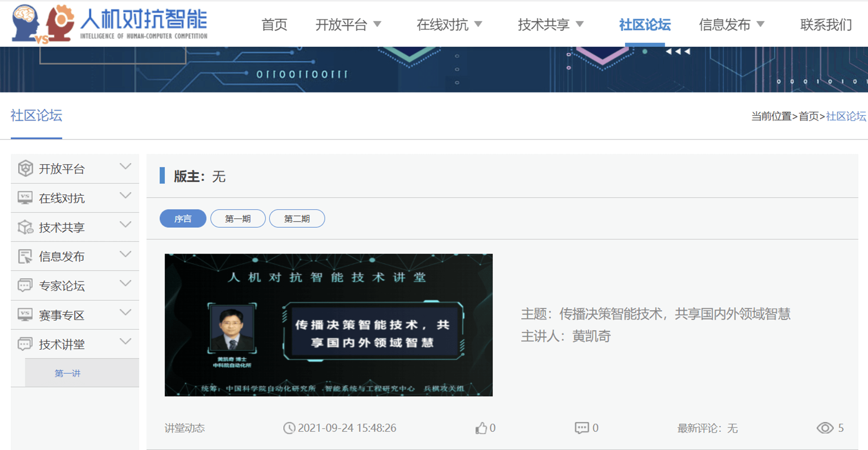This screenshot has height=450, width=868.
Task: Switch to the 第一期 tab
Action: (x=238, y=218)
